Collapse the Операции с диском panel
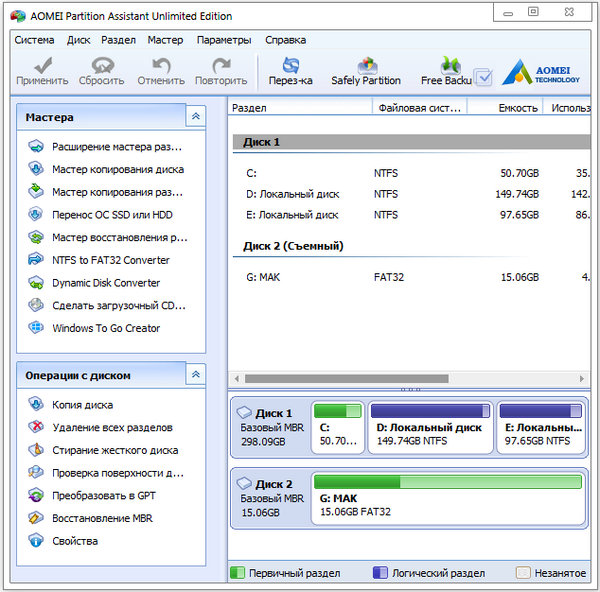Image resolution: width=600 pixels, height=592 pixels. 195,375
